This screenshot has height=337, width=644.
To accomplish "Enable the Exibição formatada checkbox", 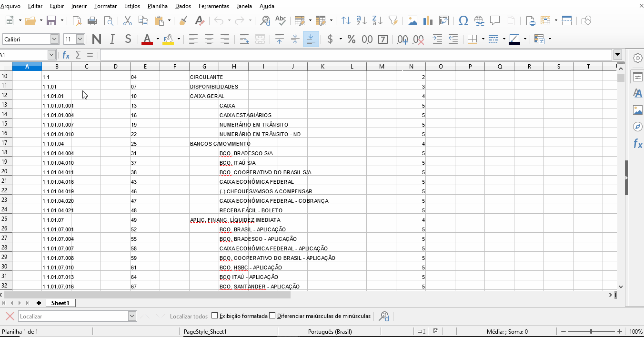I will click(214, 316).
